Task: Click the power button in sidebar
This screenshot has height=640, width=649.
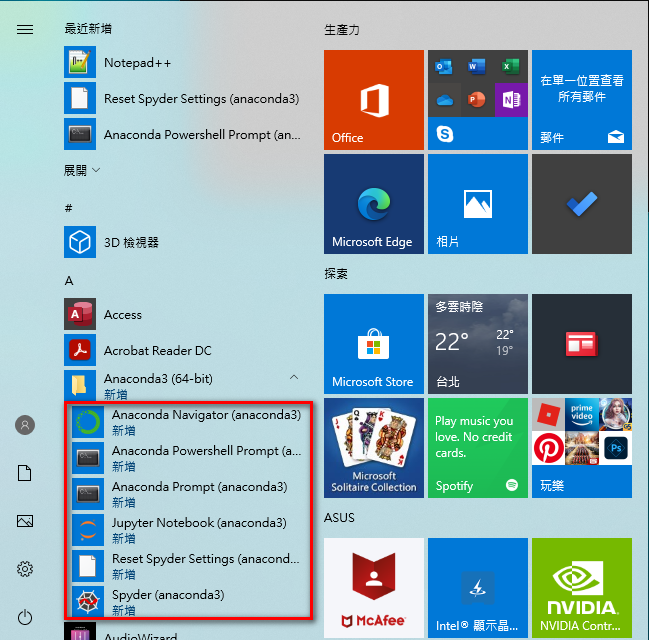Action: tap(25, 617)
